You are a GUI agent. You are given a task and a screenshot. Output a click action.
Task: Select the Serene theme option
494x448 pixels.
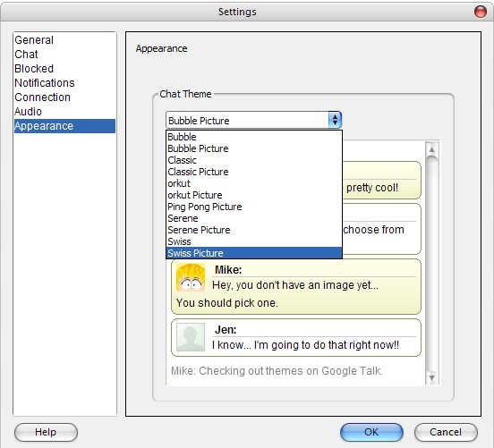(x=254, y=218)
